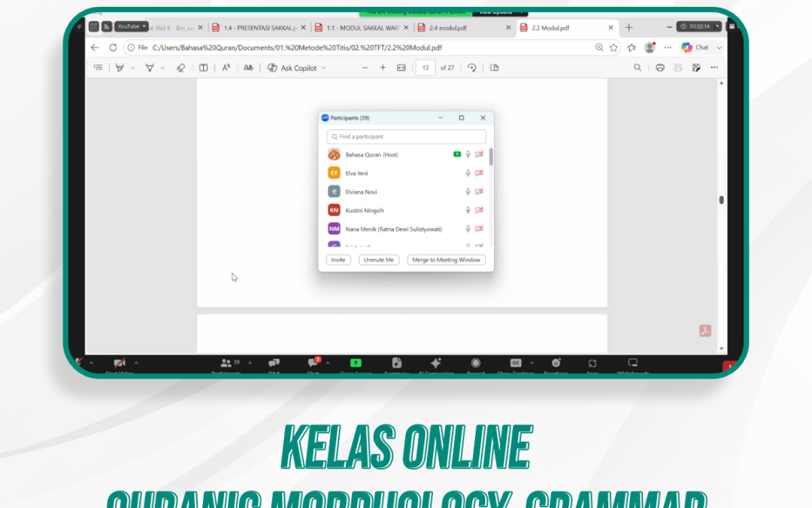This screenshot has width=812, height=508.
Task: Click the address bar zoom icon
Action: tap(599, 47)
